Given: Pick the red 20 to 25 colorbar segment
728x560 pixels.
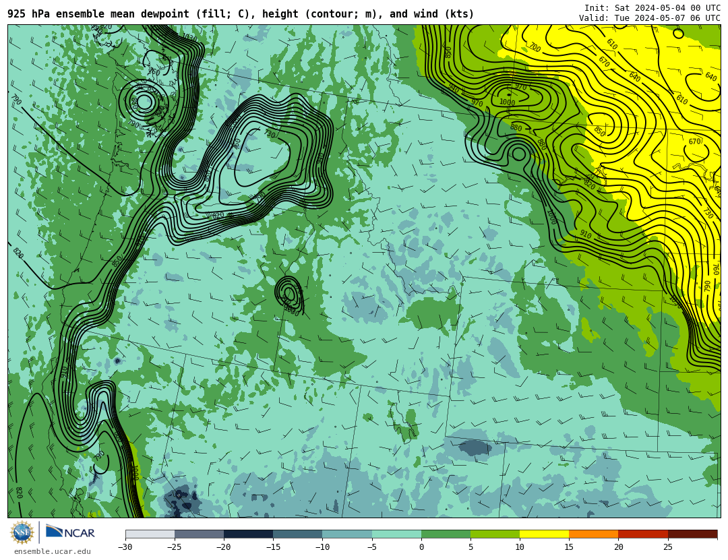Looking at the screenshot, I should point(643,534).
